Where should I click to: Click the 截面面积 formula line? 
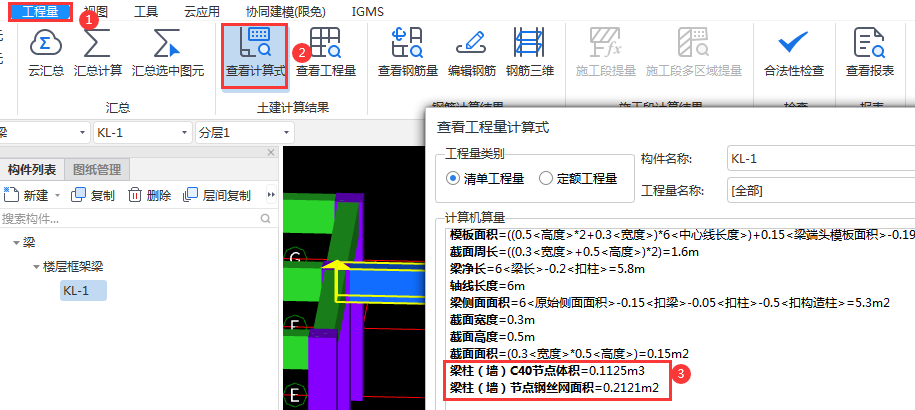coord(569,354)
